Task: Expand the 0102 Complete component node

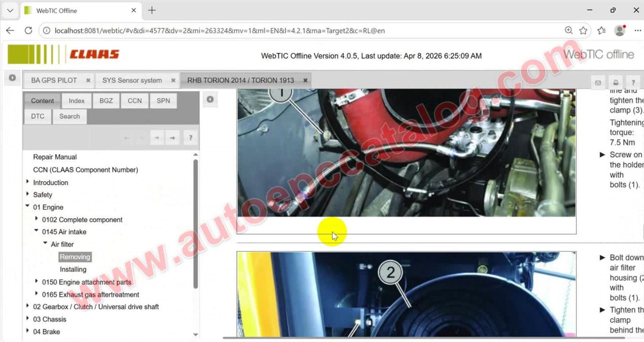Action: (x=37, y=219)
